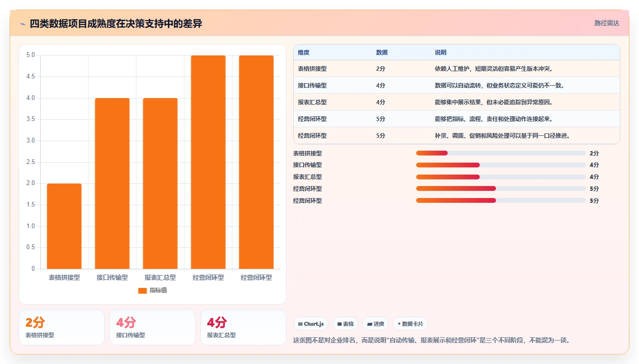Open the 2分 表格拼接型 data card
This screenshot has height=364, width=639.
point(62,327)
